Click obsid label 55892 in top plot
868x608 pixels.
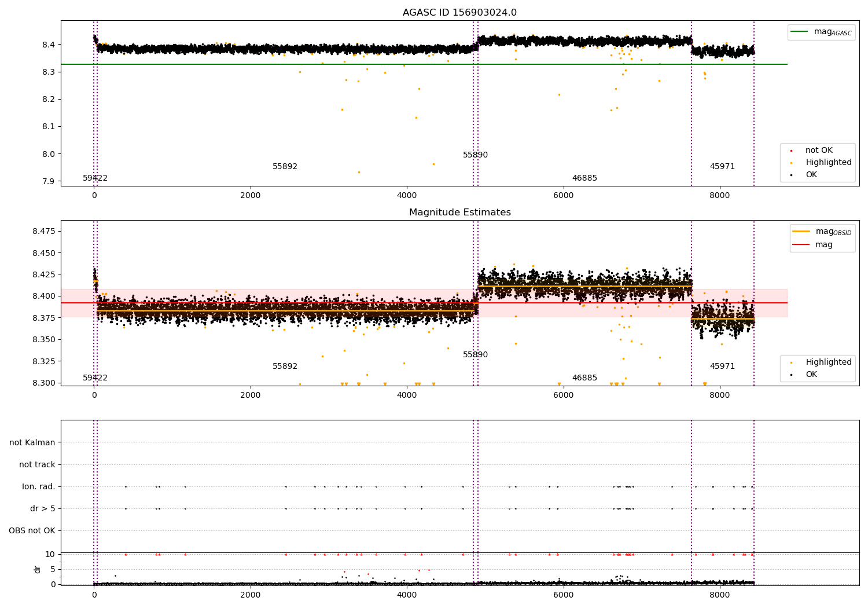[285, 167]
